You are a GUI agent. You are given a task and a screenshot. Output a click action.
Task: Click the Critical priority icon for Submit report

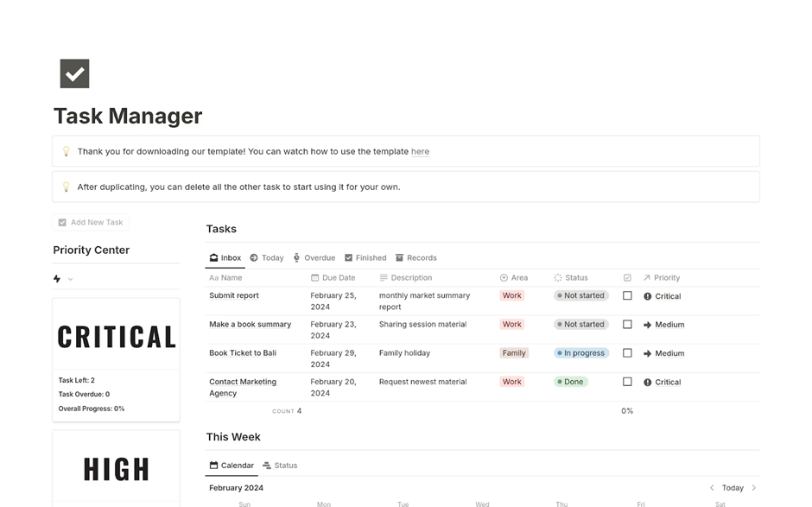pos(647,296)
